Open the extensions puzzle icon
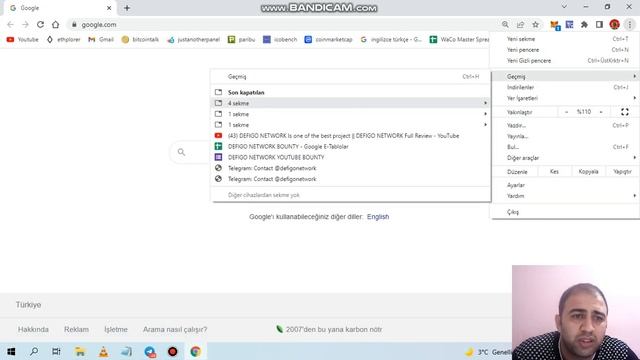The height and width of the screenshot is (360, 640). [x=584, y=24]
